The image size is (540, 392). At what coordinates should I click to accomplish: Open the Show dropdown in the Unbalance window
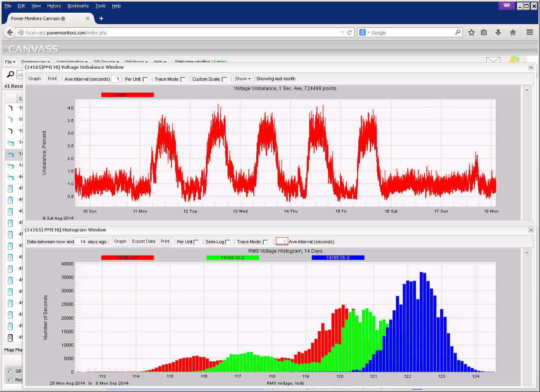tap(243, 79)
